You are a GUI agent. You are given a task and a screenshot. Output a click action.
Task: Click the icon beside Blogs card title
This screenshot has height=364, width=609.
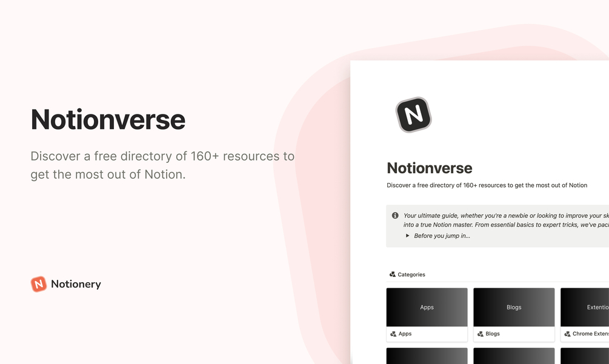(480, 334)
